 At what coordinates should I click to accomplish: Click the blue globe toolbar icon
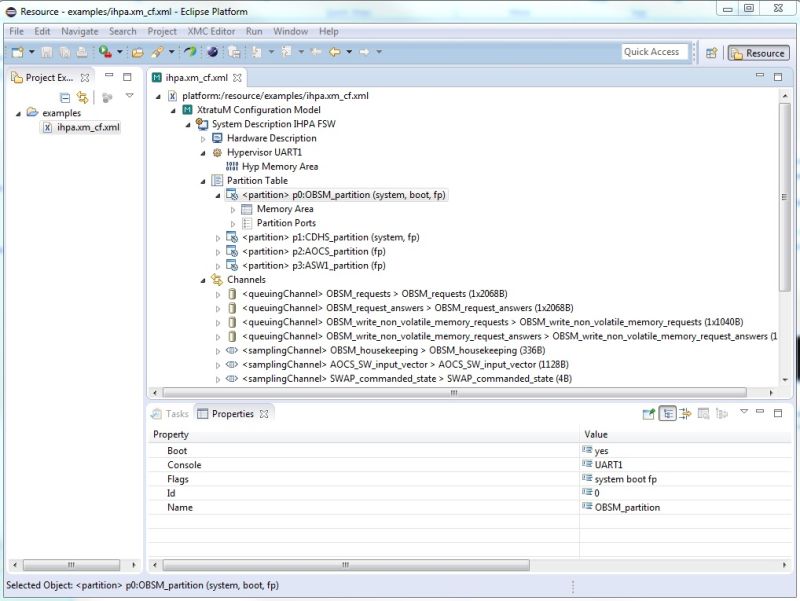[213, 52]
